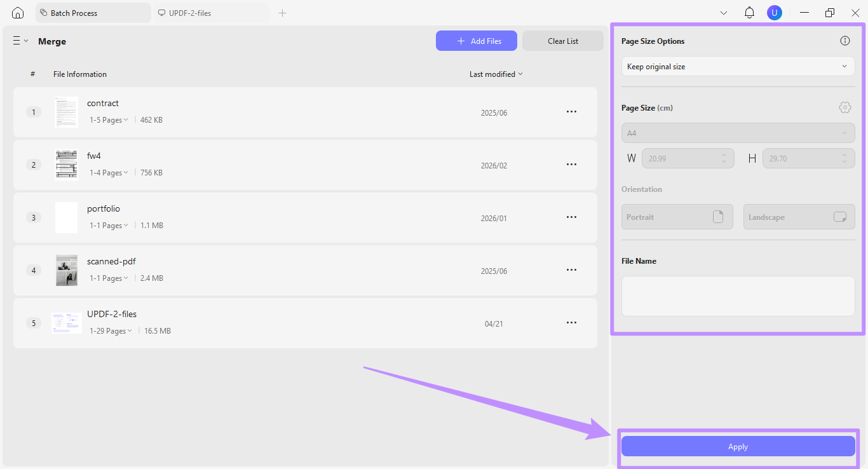
Task: Open more options for contract file
Action: (571, 112)
